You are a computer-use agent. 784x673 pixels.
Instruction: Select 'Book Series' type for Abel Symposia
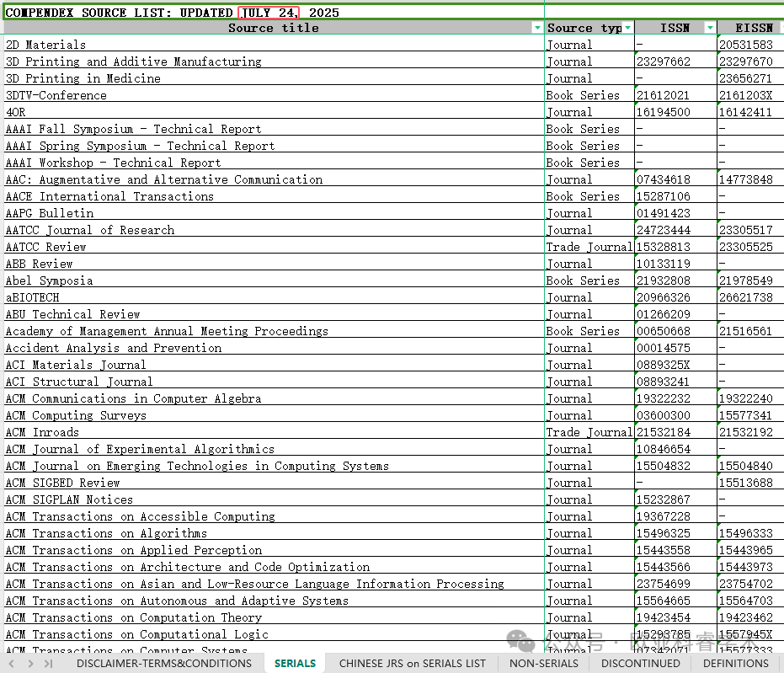coord(589,280)
